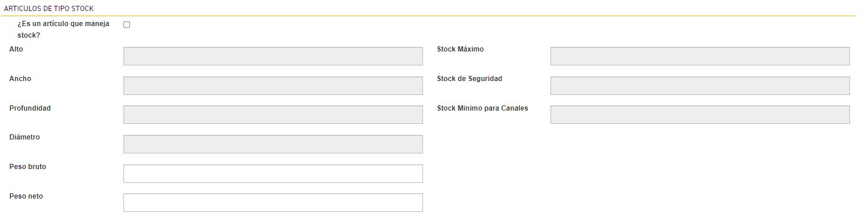Click into the Diámetro field
Image resolution: width=868 pixels, height=220 pixels.
click(x=273, y=144)
